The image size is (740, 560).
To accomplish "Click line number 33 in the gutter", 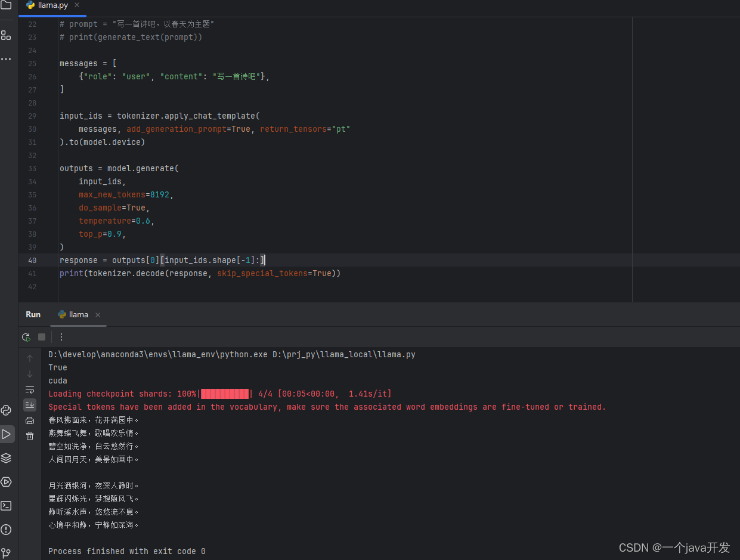I will [x=32, y=168].
